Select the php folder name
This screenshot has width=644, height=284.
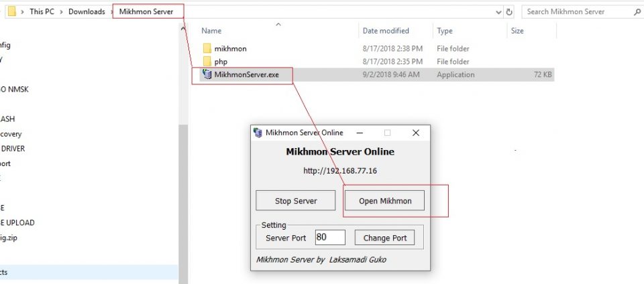pyautogui.click(x=221, y=62)
